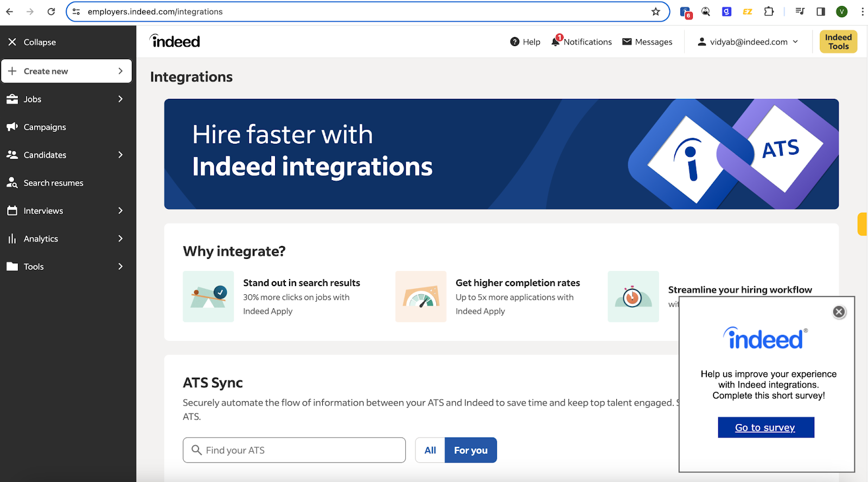Expand the Create new submenu chevron
868x482 pixels.
tap(120, 71)
